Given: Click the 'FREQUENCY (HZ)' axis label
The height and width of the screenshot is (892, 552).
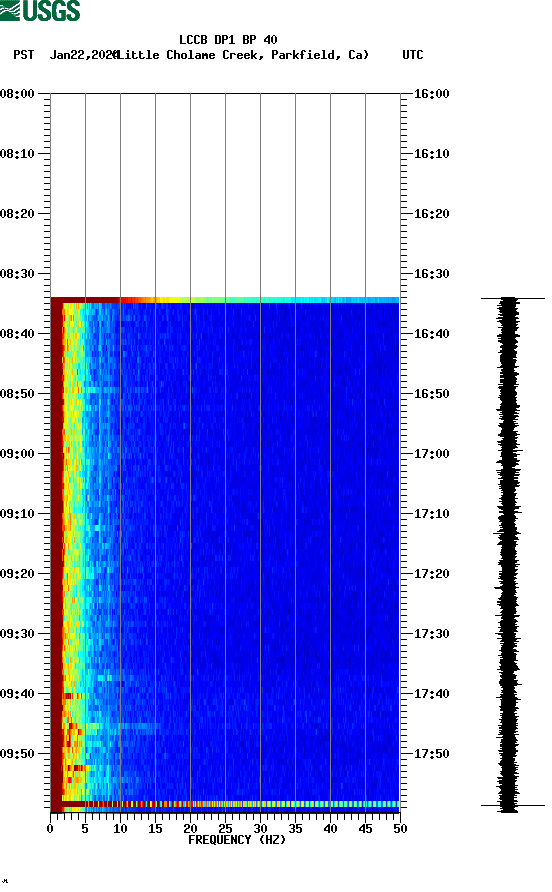Looking at the screenshot, I should click(237, 840).
